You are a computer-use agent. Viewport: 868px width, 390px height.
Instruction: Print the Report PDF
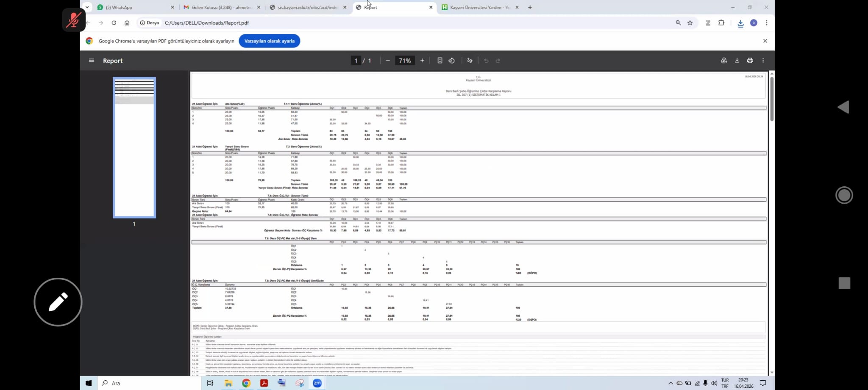point(750,61)
